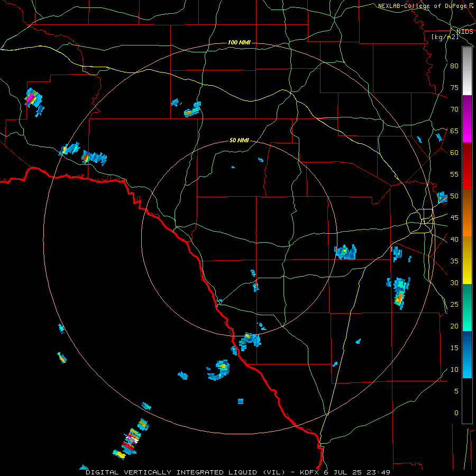The image size is (476, 476).
Task: Click the "0" scale value
Action: point(456,413)
